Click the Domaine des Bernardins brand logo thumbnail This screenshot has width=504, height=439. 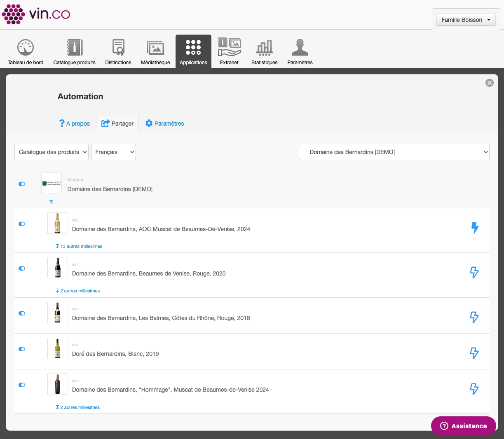click(x=52, y=183)
